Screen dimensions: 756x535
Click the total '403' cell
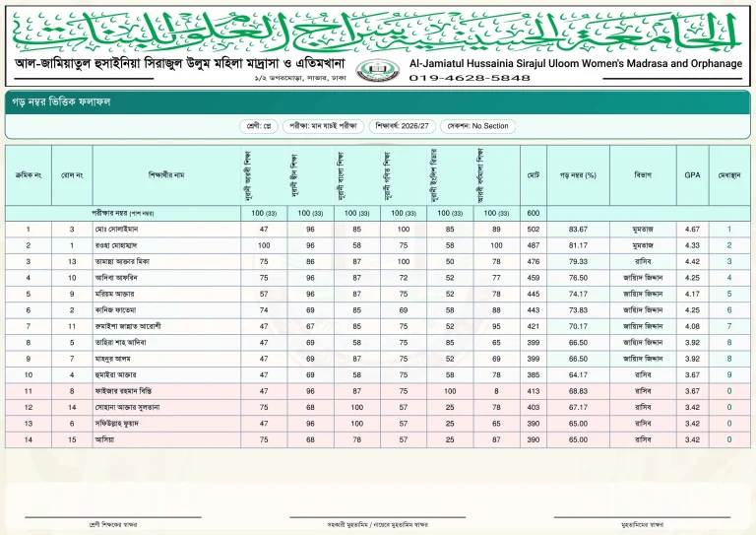pos(534,408)
